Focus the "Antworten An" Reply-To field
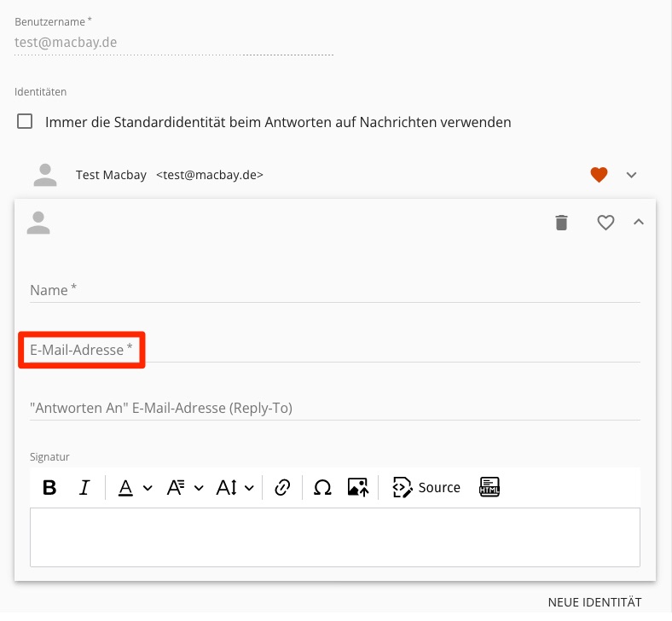Image resolution: width=672 pixels, height=621 pixels. click(x=334, y=409)
